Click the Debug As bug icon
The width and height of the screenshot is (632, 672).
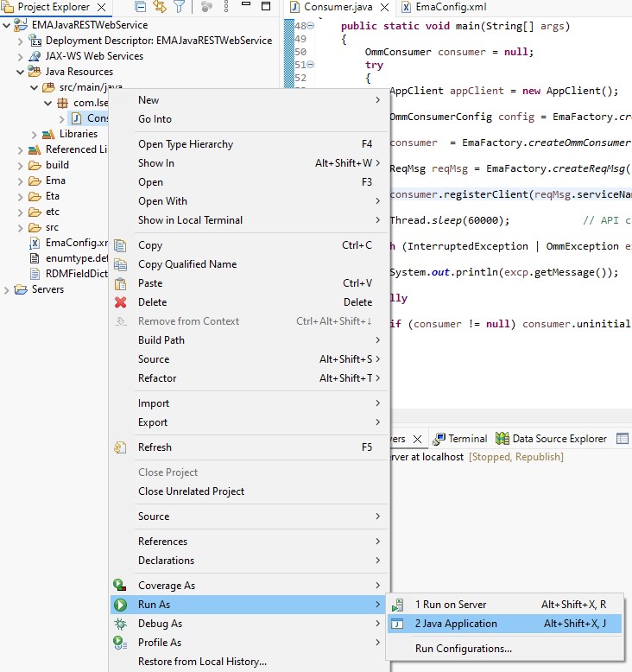pyautogui.click(x=120, y=624)
